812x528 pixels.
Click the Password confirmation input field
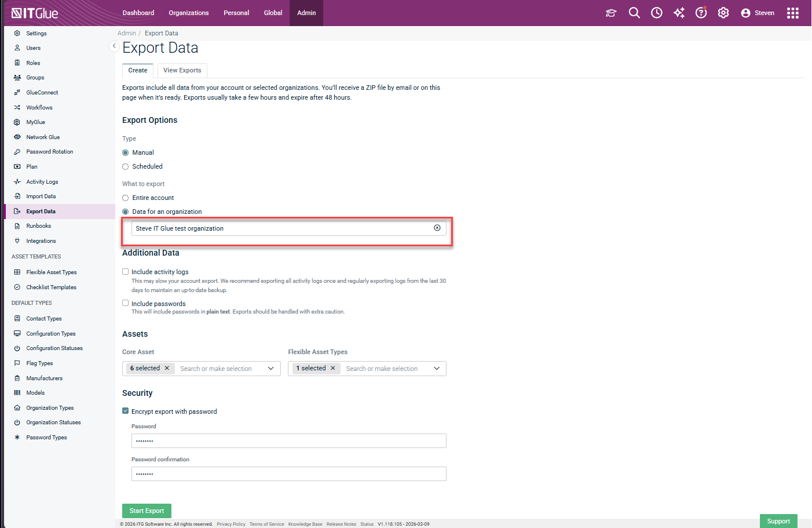[288, 474]
